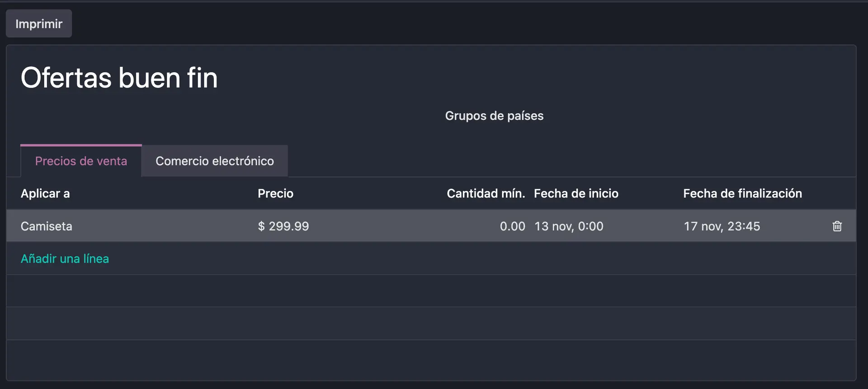Click the Fecha de finalización column header
The width and height of the screenshot is (868, 389).
pos(743,193)
